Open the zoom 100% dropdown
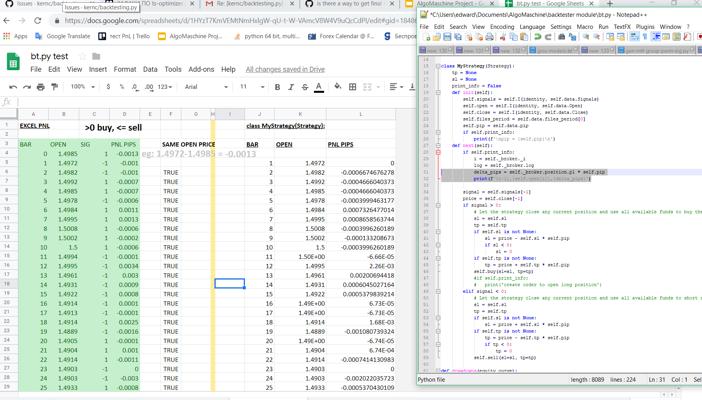Image resolution: width=702 pixels, height=400 pixels. click(x=83, y=87)
